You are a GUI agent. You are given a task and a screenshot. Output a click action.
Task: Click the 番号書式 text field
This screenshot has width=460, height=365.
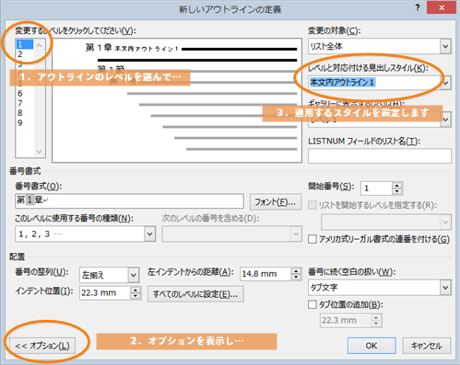coord(129,201)
